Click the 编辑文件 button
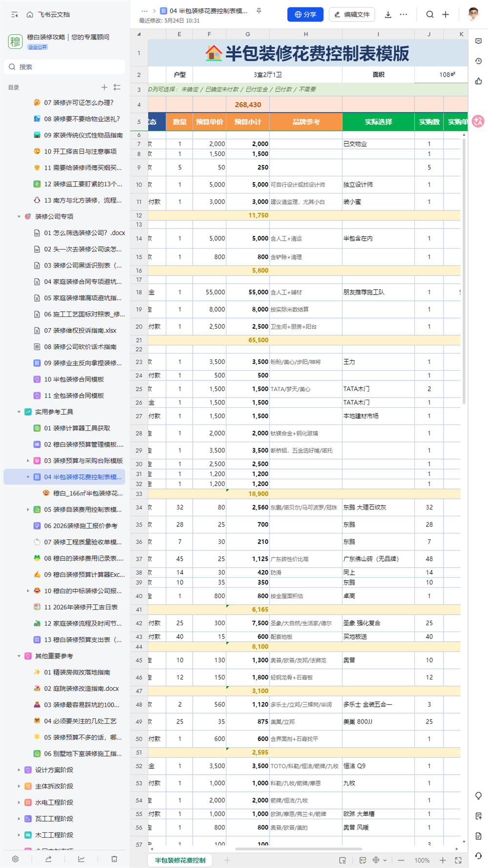 coord(352,15)
